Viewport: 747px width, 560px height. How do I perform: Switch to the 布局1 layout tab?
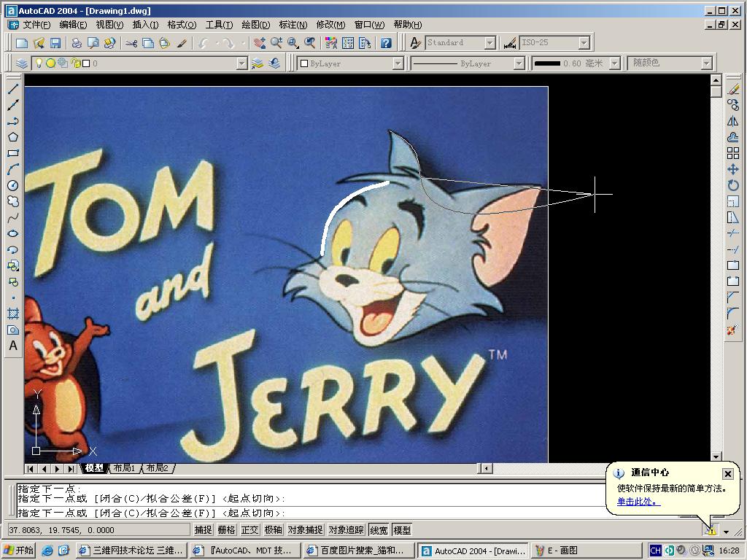coord(124,468)
